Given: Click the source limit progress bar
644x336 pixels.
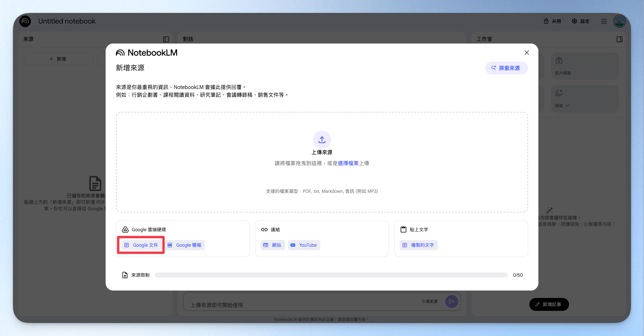Looking at the screenshot, I should pos(331,275).
